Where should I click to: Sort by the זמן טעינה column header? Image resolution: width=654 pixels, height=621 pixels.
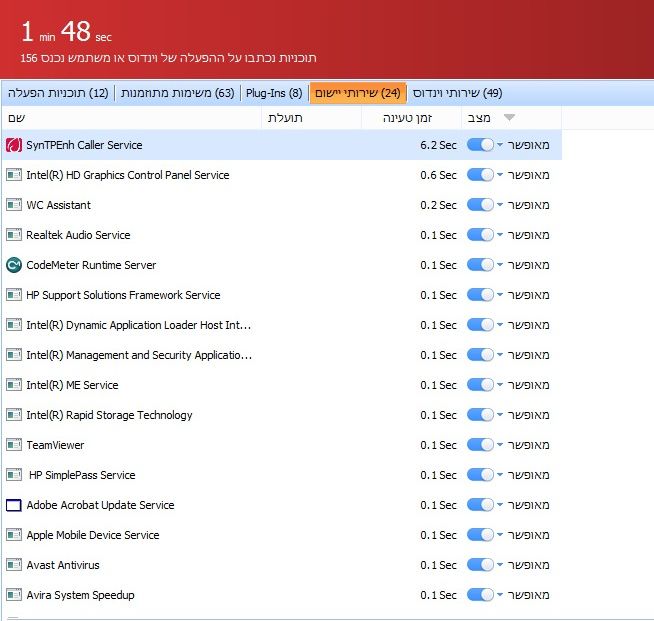(x=412, y=118)
